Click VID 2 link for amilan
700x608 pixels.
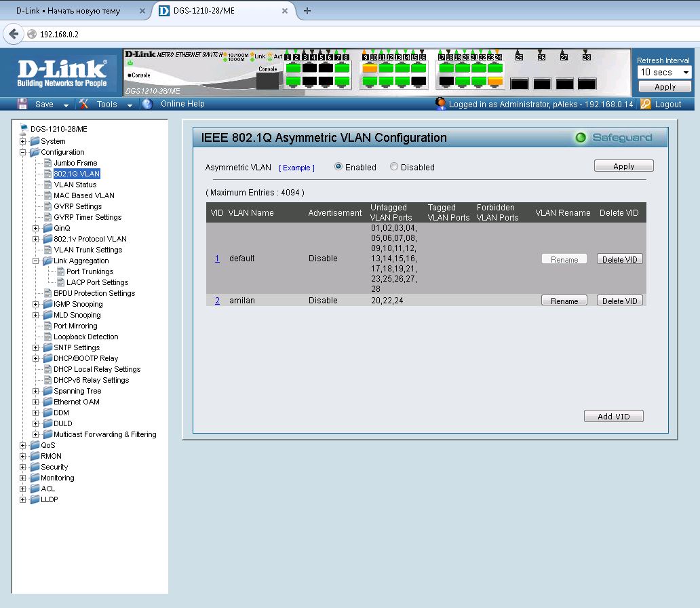click(x=217, y=301)
